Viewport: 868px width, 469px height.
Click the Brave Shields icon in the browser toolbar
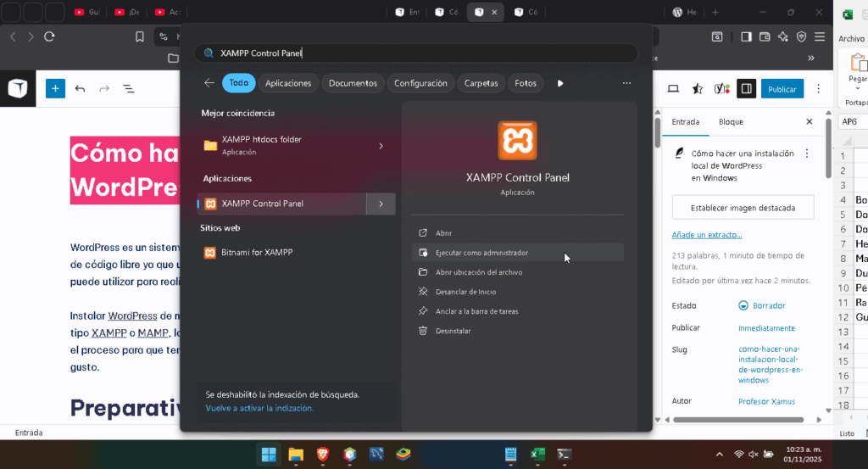(x=801, y=36)
